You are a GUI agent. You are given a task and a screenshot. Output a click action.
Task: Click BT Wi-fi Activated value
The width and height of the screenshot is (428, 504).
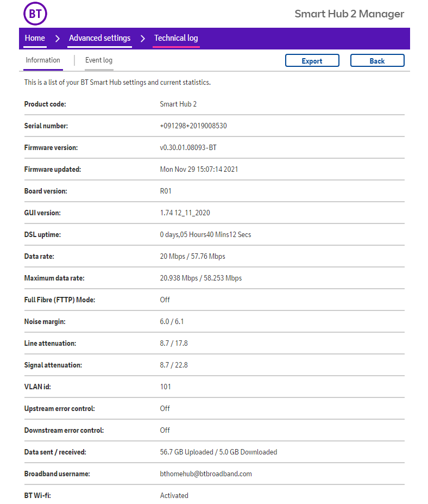tap(174, 496)
